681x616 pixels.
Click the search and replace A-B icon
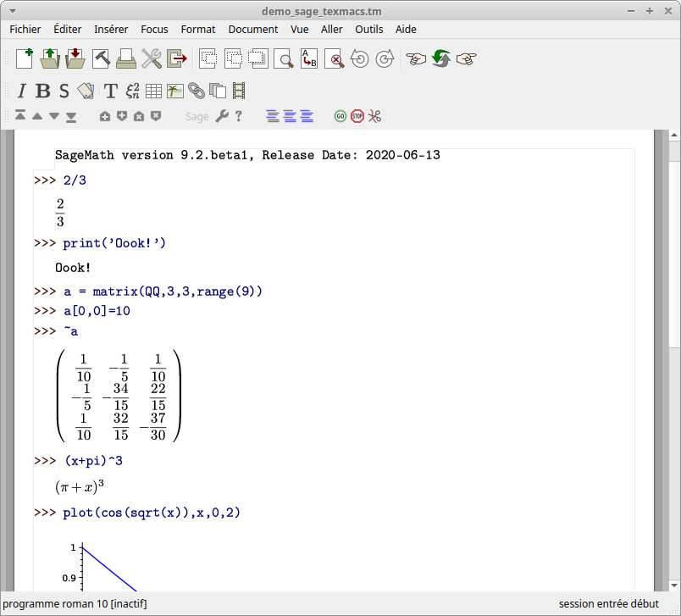(309, 59)
